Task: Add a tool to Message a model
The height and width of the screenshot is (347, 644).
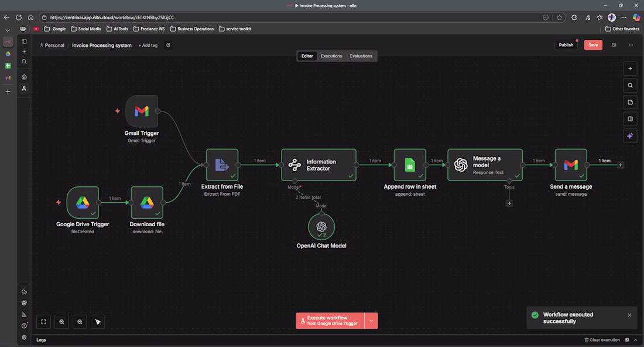Action: 509,203
